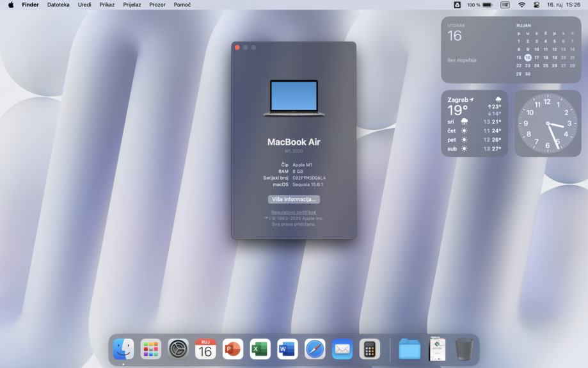Open the Mail app icon

tap(342, 349)
